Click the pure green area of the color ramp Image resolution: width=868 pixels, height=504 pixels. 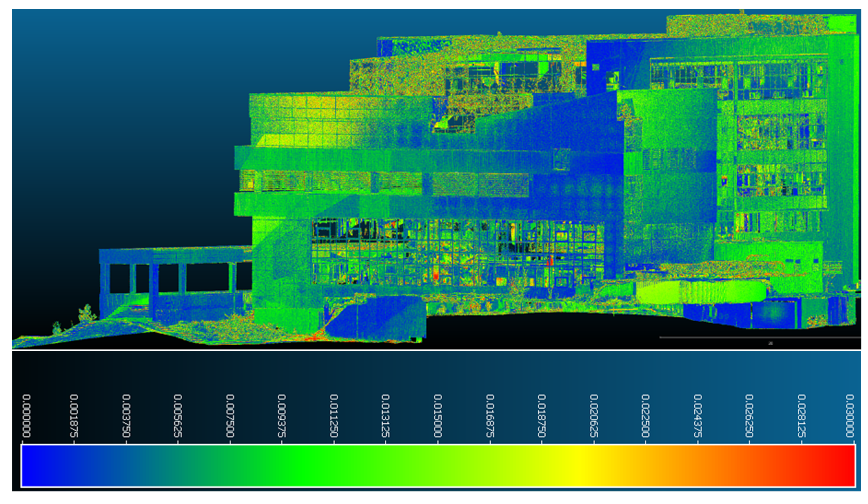tap(300, 466)
